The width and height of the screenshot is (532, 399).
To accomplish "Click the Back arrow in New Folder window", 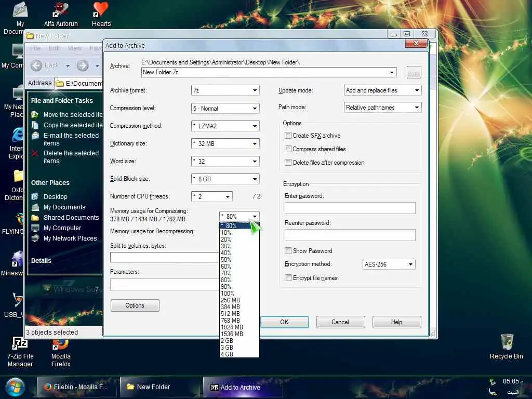I will pos(37,65).
